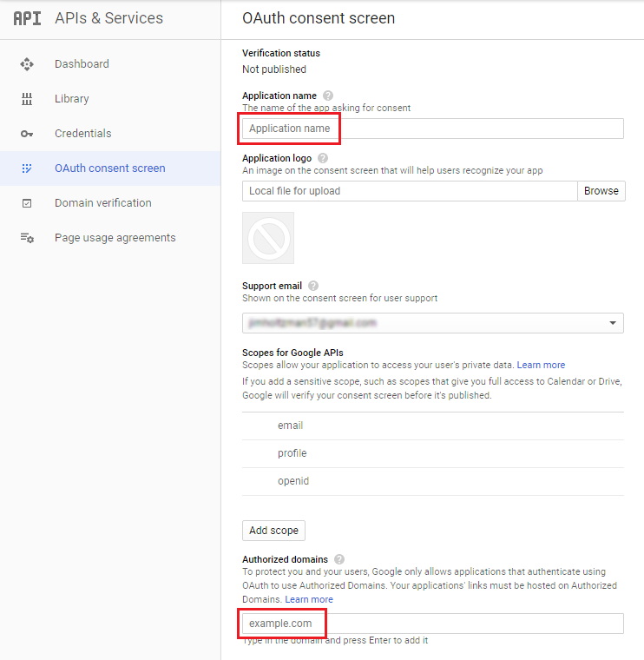Open Learn more link about scopes
The height and width of the screenshot is (660, 644).
pyautogui.click(x=541, y=365)
